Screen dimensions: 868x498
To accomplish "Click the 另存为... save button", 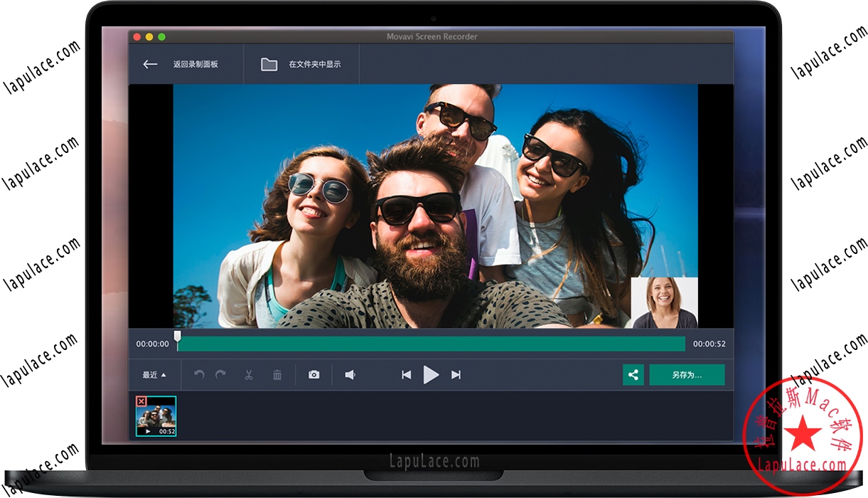I will (x=687, y=374).
